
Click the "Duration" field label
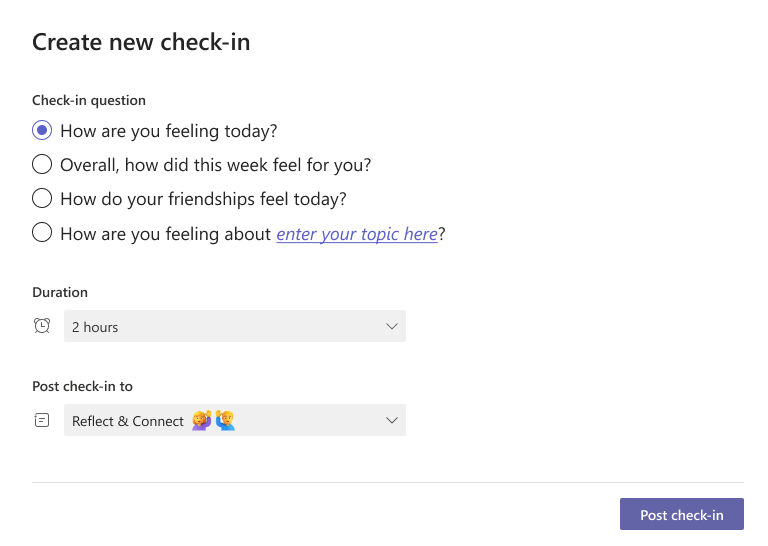[x=60, y=292]
